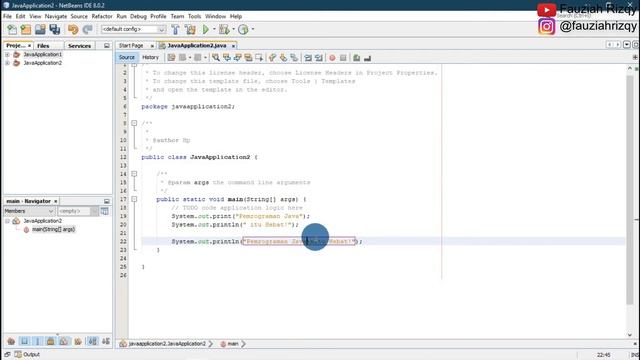Switch to the Services tab

pos(80,46)
